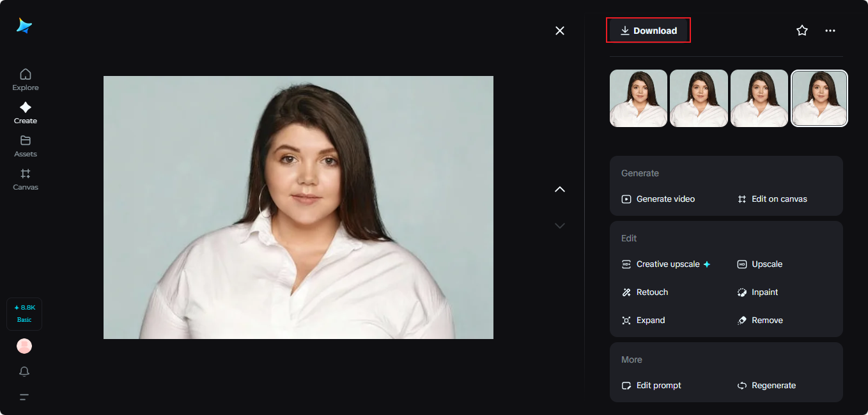Open the Explore page in sidebar
The width and height of the screenshot is (868, 415).
[26, 79]
